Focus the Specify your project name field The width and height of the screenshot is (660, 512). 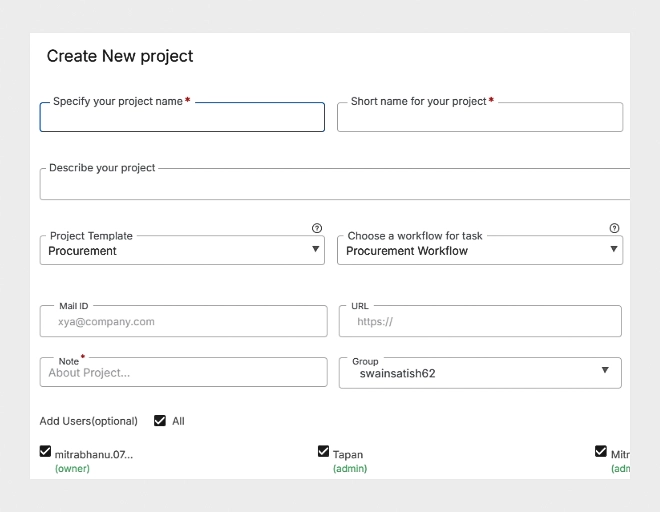[x=182, y=118]
